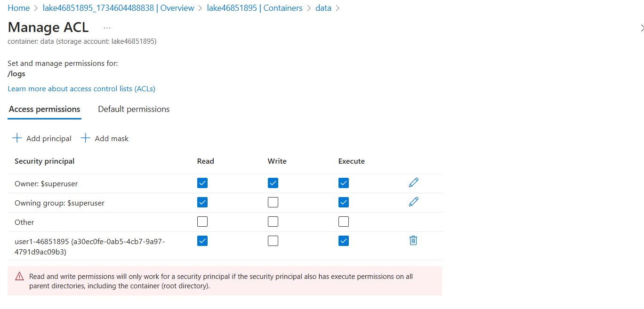Viewport: 644px width, 309px height.
Task: Click the pencil icon for Owner $superuser
Action: click(x=414, y=182)
